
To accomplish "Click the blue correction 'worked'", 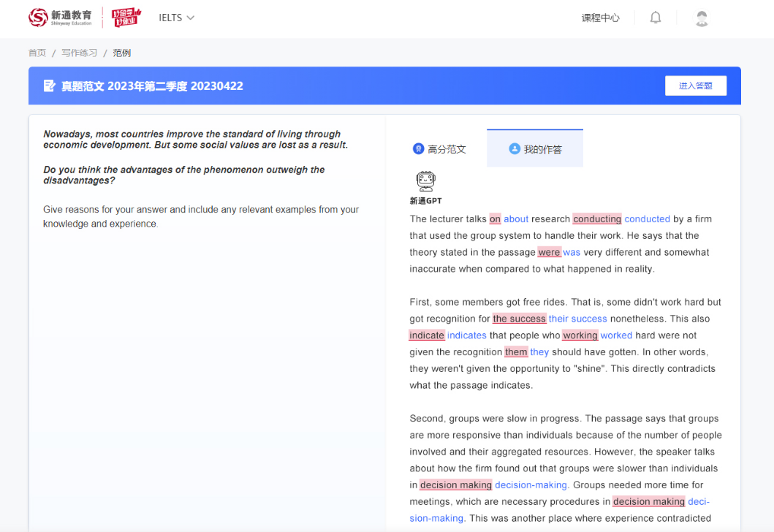I will click(x=616, y=335).
